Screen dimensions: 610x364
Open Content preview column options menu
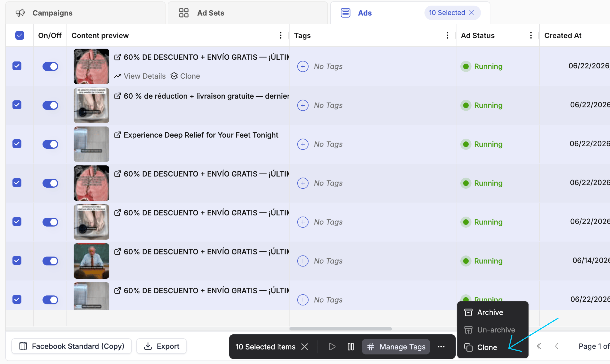(280, 35)
